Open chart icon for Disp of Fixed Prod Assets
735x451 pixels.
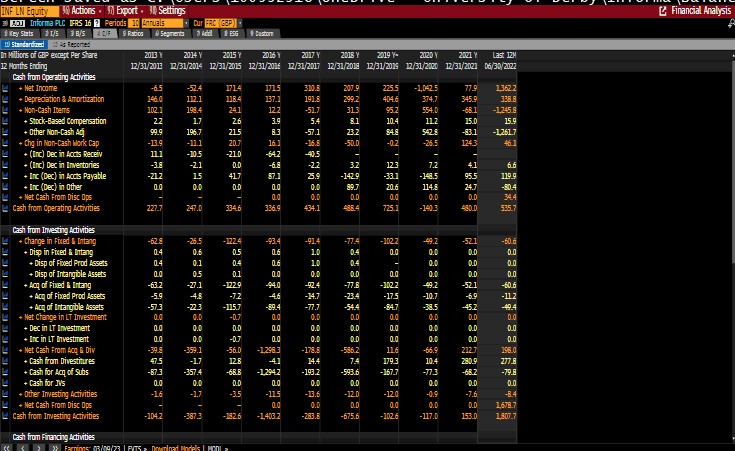pyautogui.click(x=5, y=263)
